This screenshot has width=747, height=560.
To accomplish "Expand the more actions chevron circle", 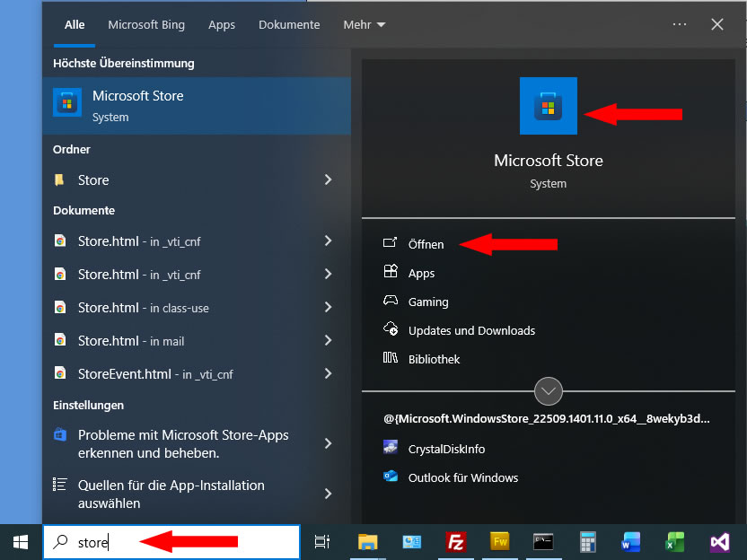I will coord(548,391).
